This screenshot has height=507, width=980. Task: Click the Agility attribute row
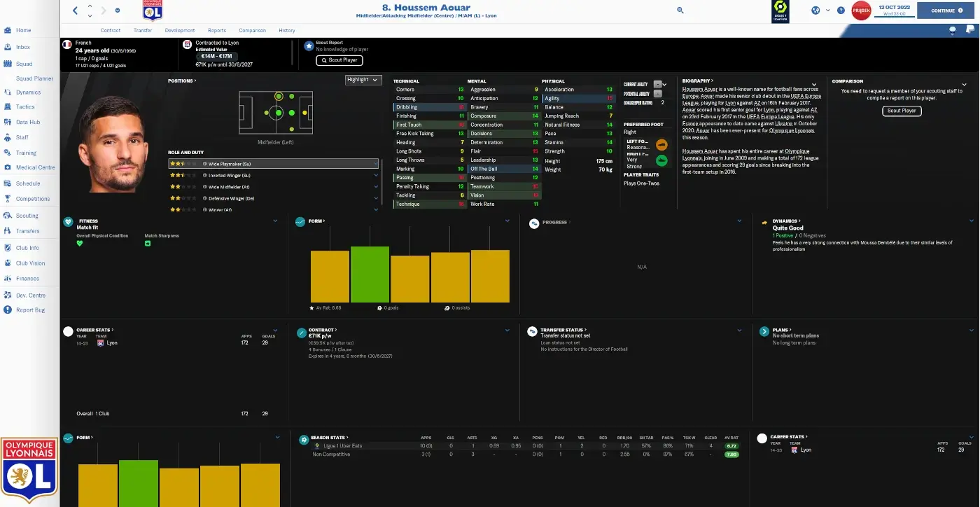(x=578, y=99)
